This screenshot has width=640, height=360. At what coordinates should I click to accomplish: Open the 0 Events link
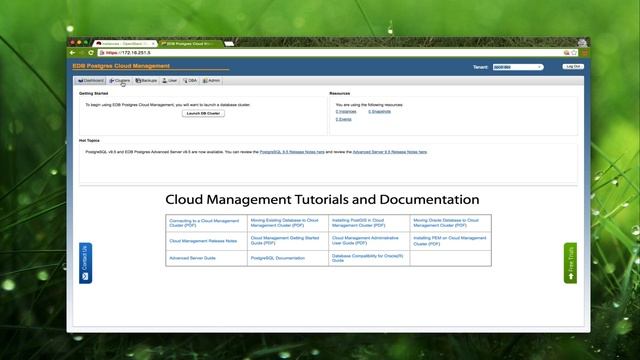pos(344,119)
